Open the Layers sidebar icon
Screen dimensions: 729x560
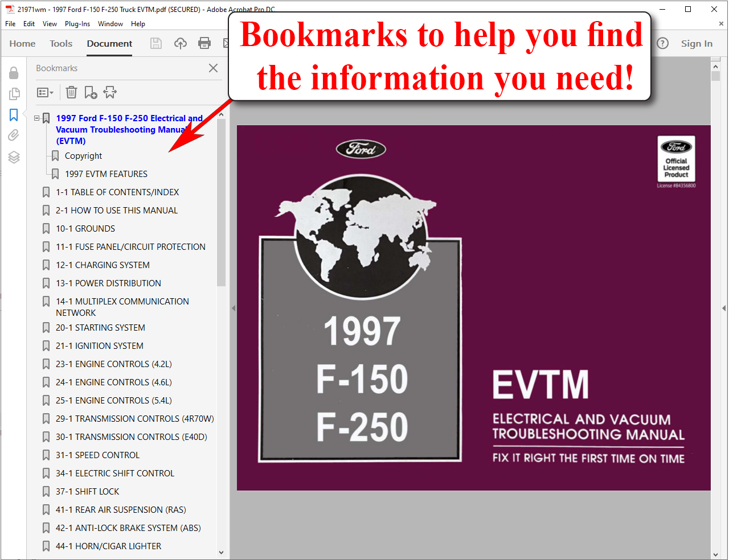[14, 157]
